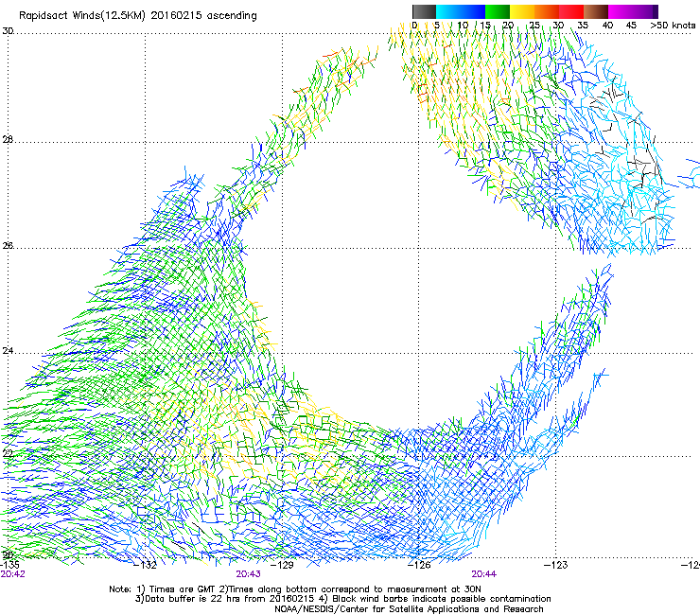Click the gray 0-5 knots legend swatch
Viewport: 700px width, 615px height.
click(x=424, y=11)
